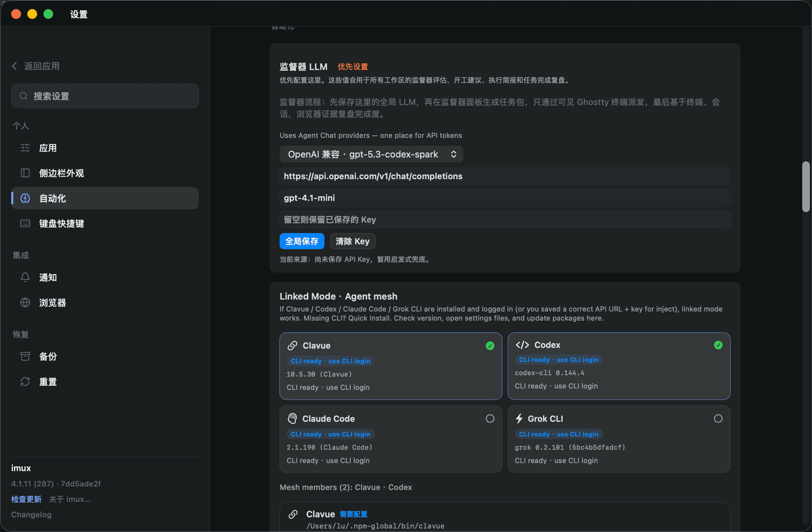Viewport: 812px width, 532px height.
Task: Click the imux app name in sidebar footer
Action: 21,468
